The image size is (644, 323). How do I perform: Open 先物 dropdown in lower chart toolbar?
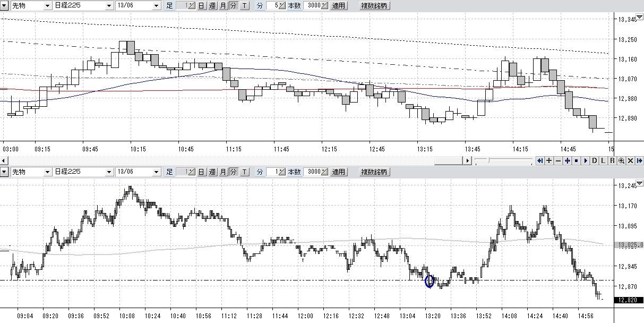click(x=48, y=172)
